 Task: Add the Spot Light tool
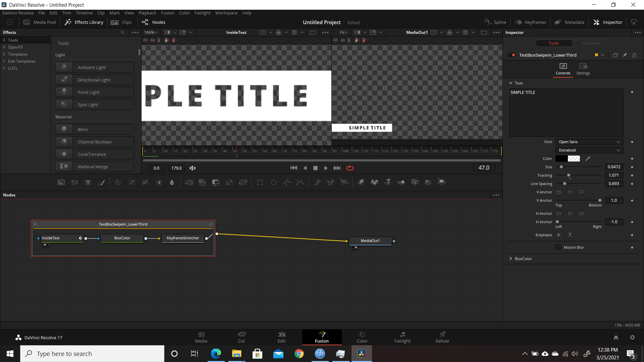[x=95, y=105]
